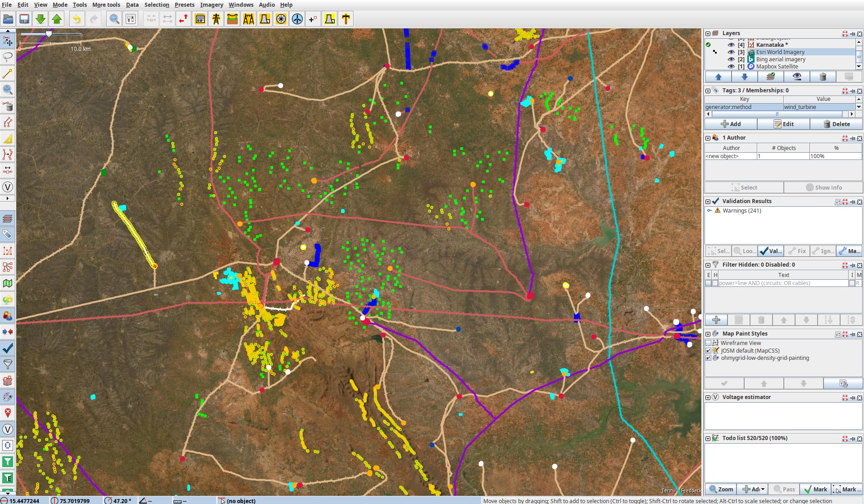The height and width of the screenshot is (504, 864).
Task: Click the delete layer trash icon
Action: pyautogui.click(x=823, y=77)
